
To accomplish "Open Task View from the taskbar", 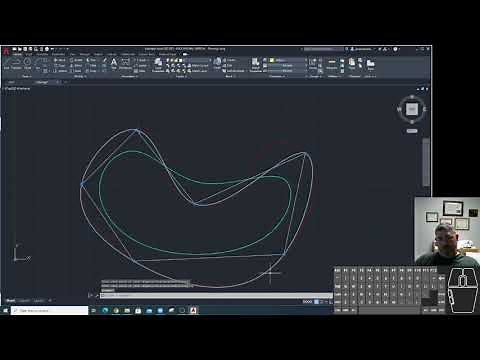I will tap(94, 310).
